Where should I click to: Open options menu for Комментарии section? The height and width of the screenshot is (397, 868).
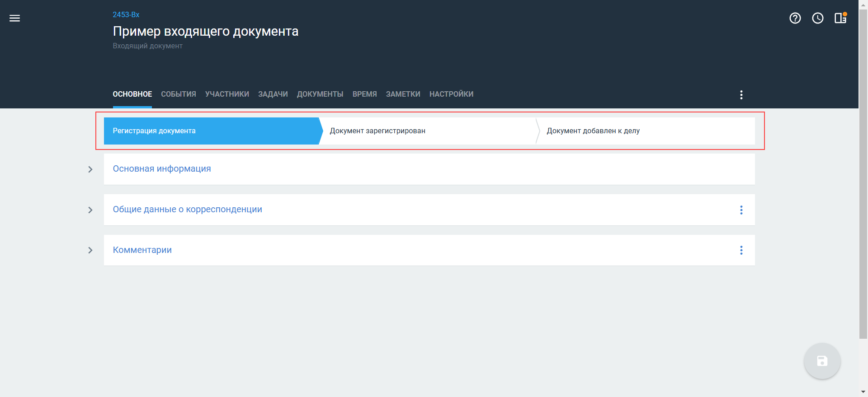(x=741, y=250)
